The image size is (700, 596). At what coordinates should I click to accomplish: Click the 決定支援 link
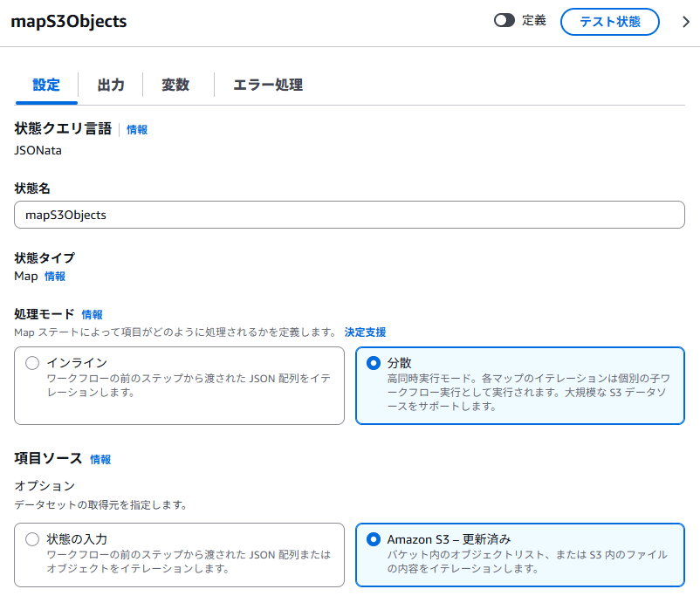[365, 332]
